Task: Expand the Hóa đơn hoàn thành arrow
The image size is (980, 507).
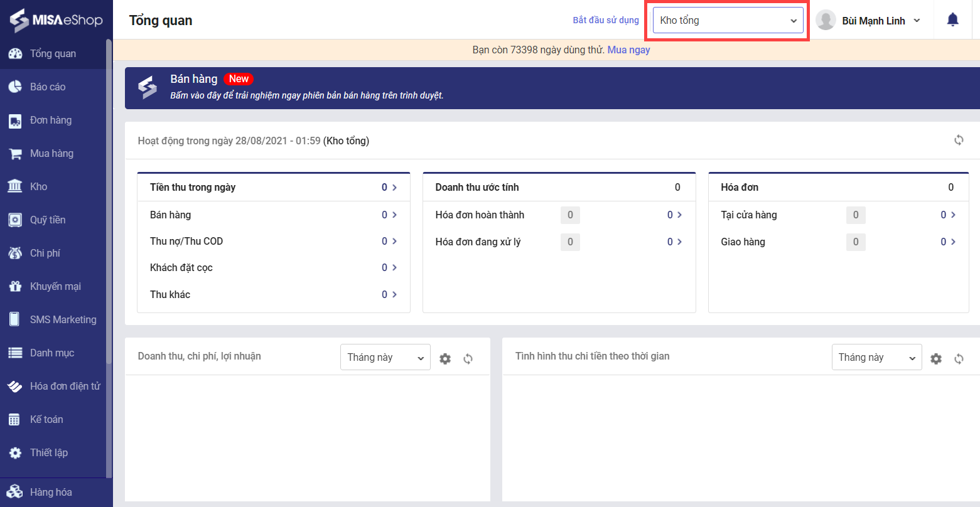Action: click(681, 215)
